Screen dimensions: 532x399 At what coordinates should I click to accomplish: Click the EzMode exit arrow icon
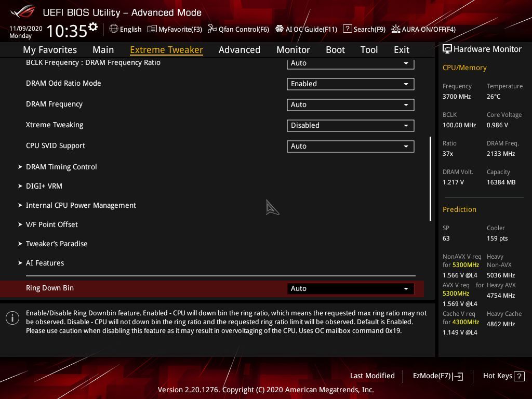coord(458,376)
